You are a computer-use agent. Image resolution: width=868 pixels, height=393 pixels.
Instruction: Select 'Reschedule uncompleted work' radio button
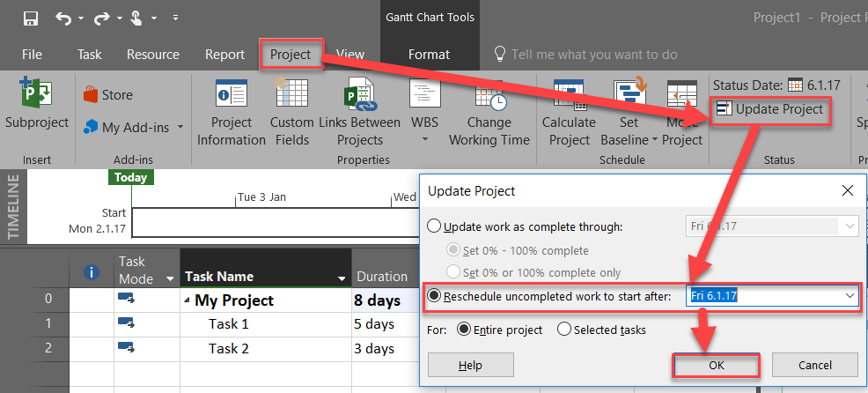click(x=434, y=297)
